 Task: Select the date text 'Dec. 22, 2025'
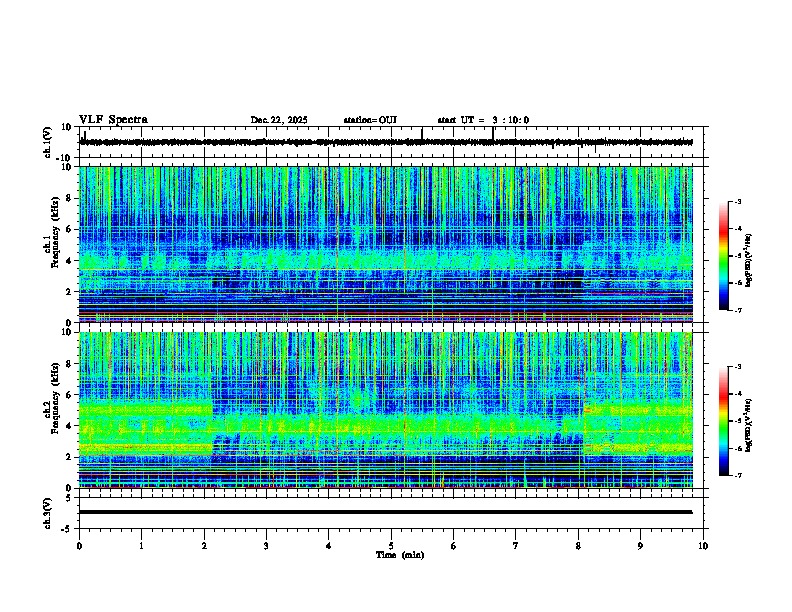pos(279,120)
